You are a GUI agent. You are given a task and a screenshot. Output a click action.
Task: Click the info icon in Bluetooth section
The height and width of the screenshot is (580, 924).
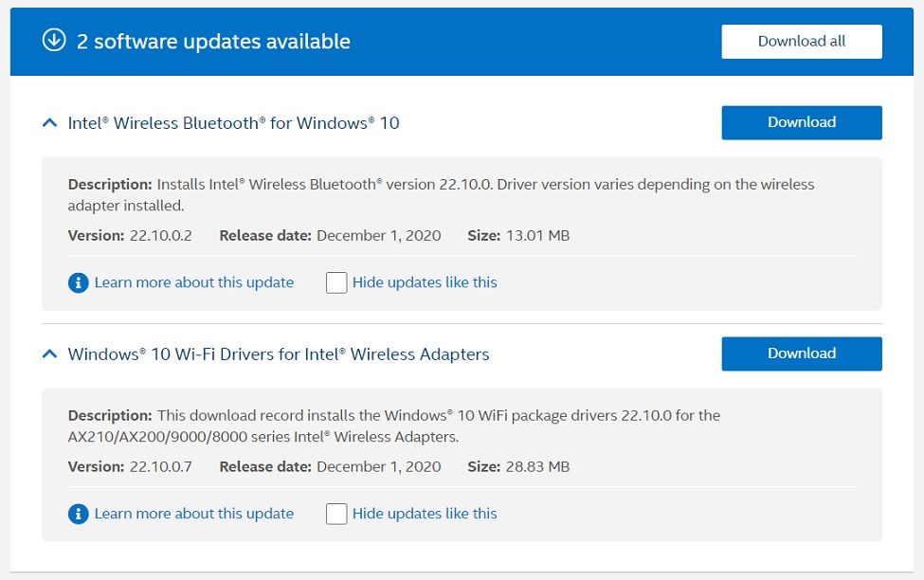[79, 282]
